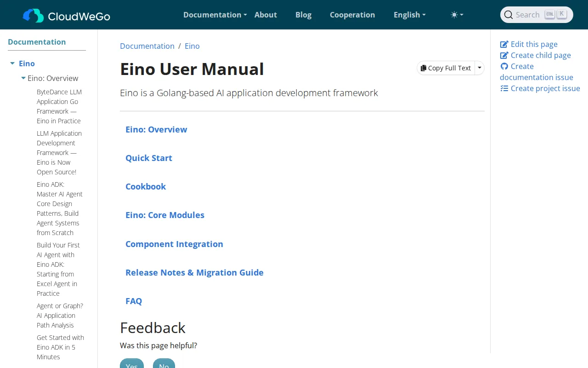Collapse the Eino: Overview sidebar node

23,78
